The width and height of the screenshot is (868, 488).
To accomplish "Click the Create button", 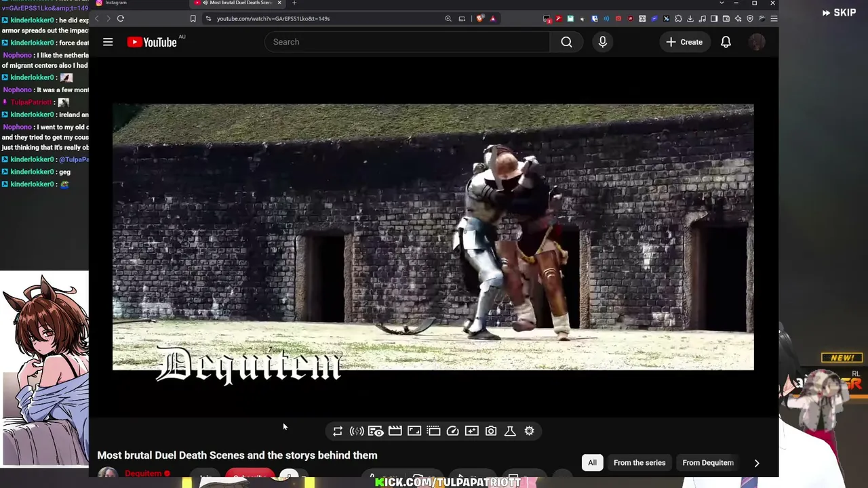I will click(x=684, y=42).
